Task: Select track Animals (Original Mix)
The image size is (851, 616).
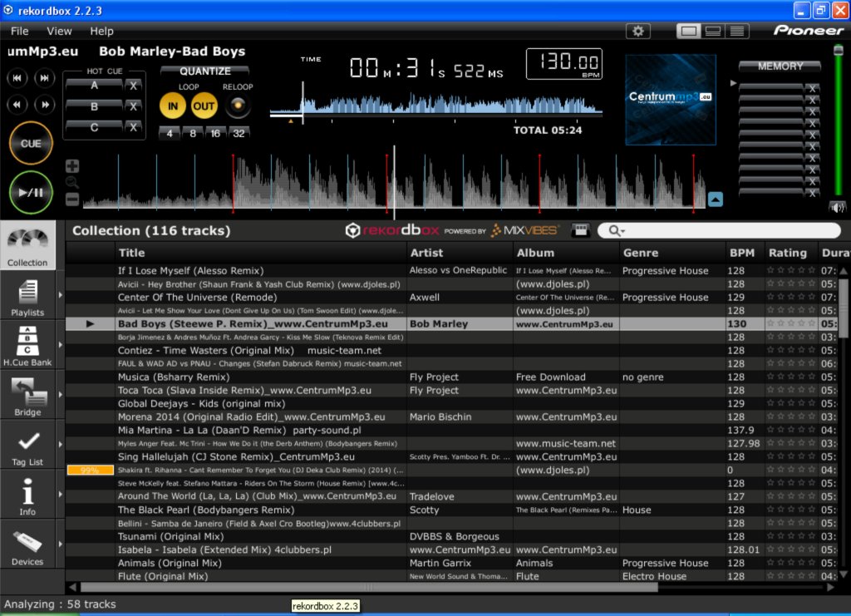Action: (x=453, y=564)
